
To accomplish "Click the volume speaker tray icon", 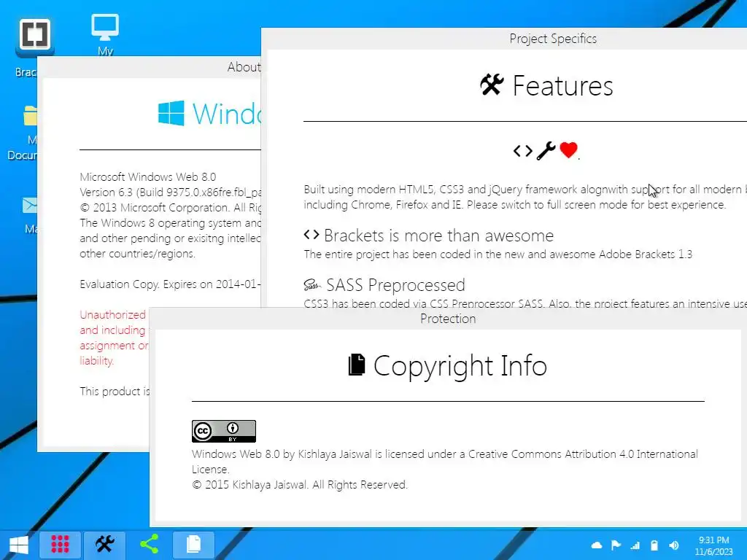I will tap(673, 545).
